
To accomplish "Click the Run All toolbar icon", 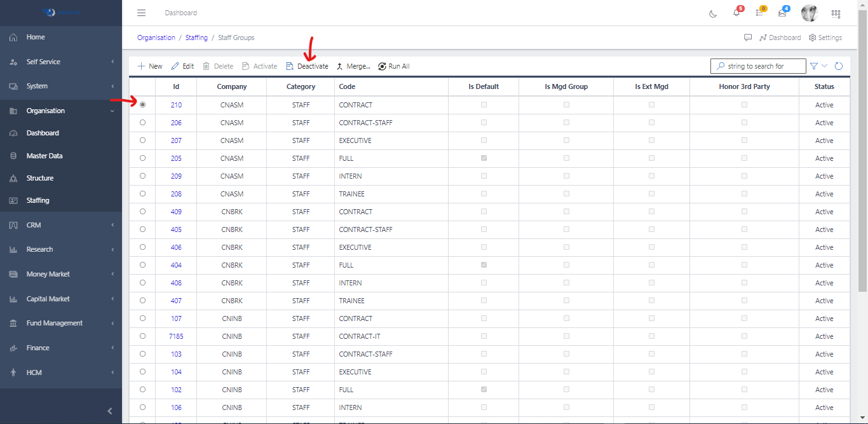I will pos(383,66).
